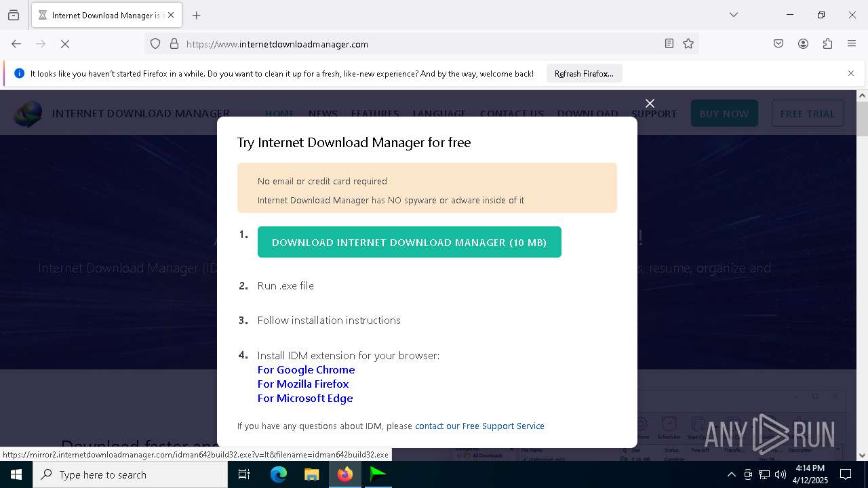Screen dimensions: 868x488
Task: Open the notification center icon
Action: click(846, 474)
